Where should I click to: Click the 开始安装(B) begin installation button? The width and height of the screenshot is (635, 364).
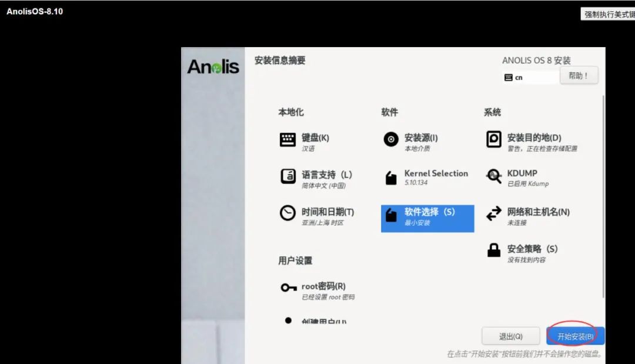pos(575,336)
